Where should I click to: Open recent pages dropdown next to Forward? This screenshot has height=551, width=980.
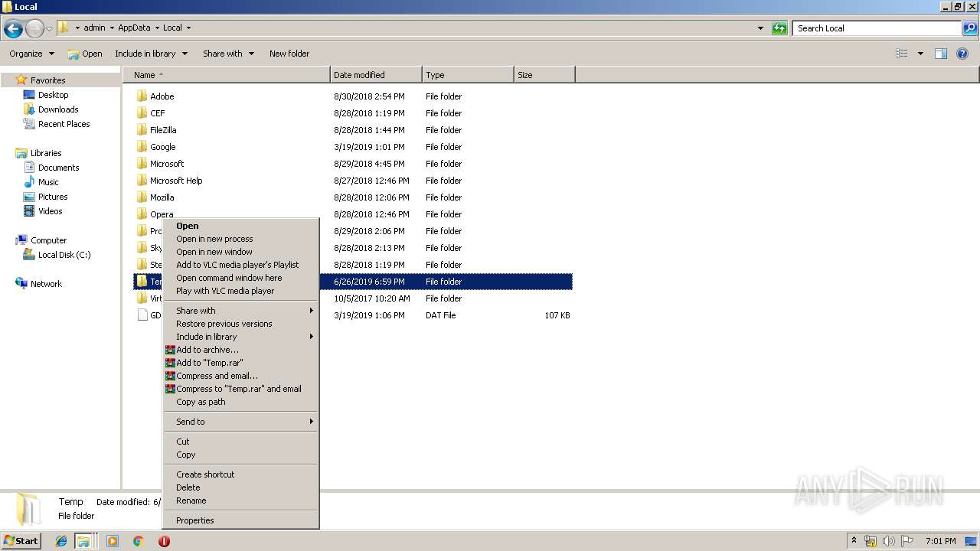(50, 29)
